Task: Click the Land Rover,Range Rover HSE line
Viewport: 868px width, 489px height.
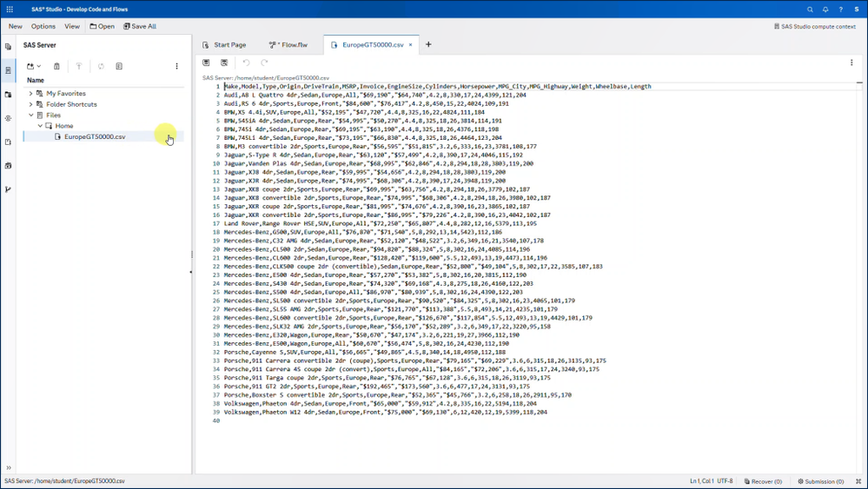Action: [x=380, y=223]
